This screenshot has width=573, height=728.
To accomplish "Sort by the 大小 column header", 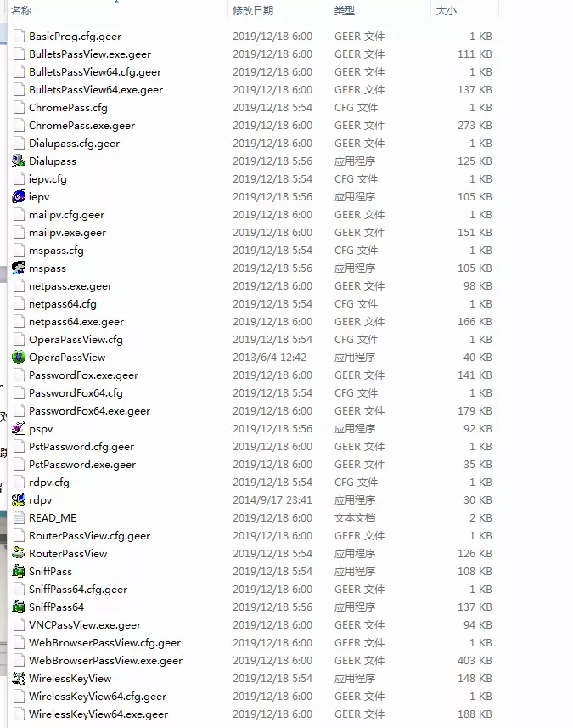I will [446, 11].
